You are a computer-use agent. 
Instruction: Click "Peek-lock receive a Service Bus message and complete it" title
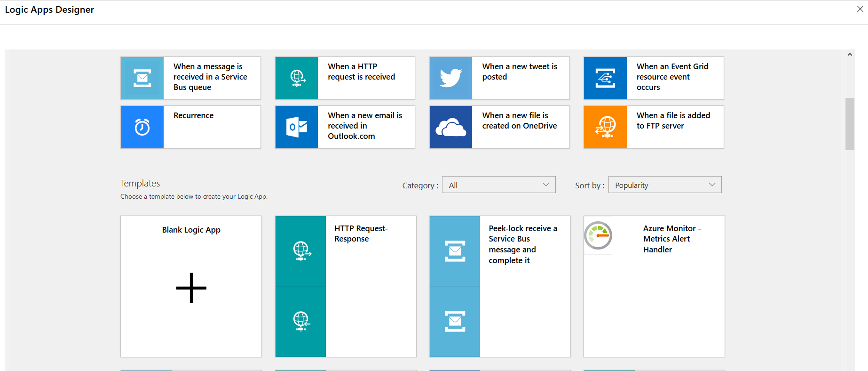pyautogui.click(x=523, y=244)
